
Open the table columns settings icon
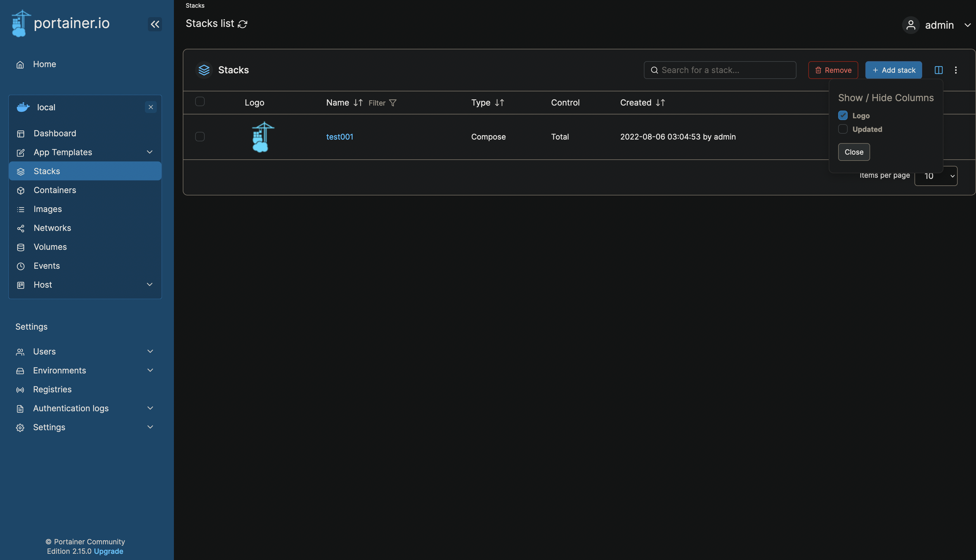point(938,70)
